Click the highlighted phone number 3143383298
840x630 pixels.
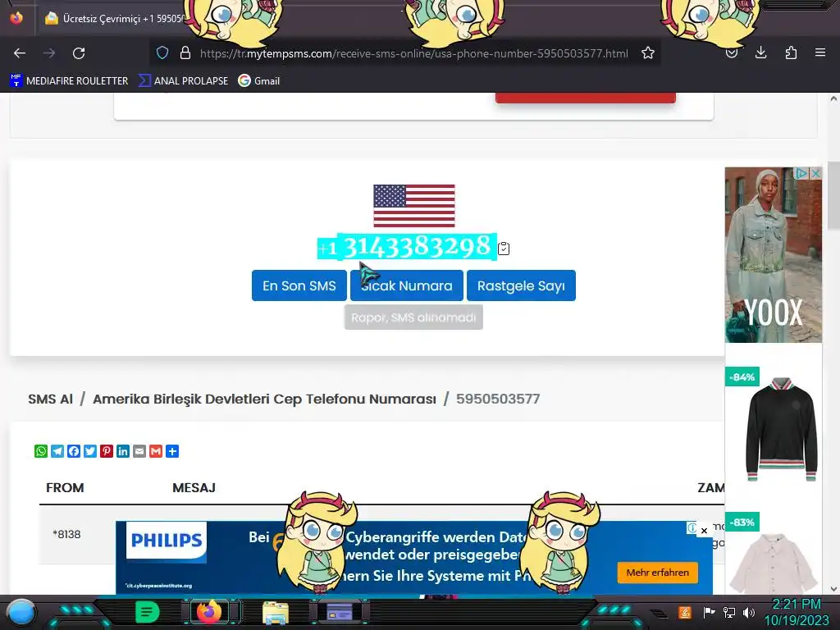[x=417, y=247]
